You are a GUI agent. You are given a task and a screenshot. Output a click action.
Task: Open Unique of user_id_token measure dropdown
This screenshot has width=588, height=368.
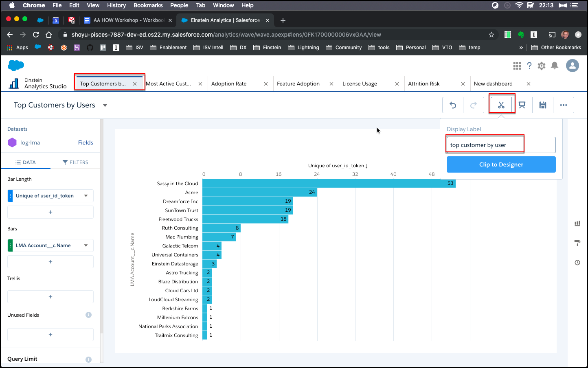(86, 196)
